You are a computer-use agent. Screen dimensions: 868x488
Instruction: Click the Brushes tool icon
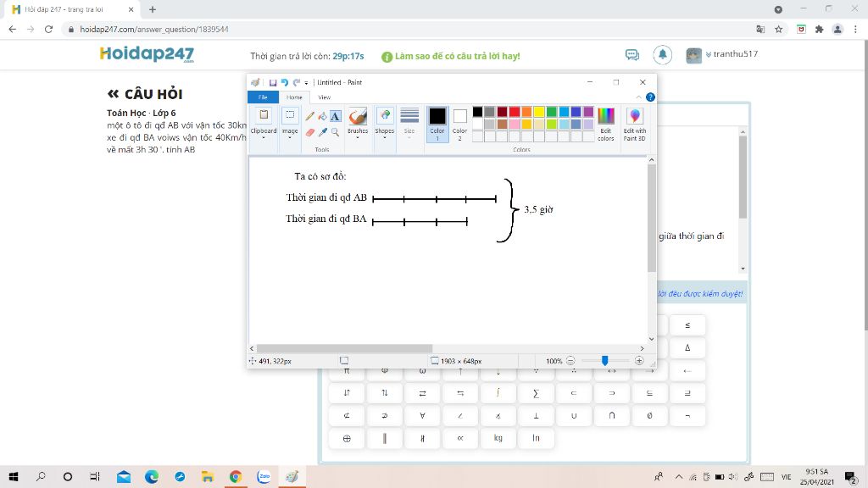point(358,116)
